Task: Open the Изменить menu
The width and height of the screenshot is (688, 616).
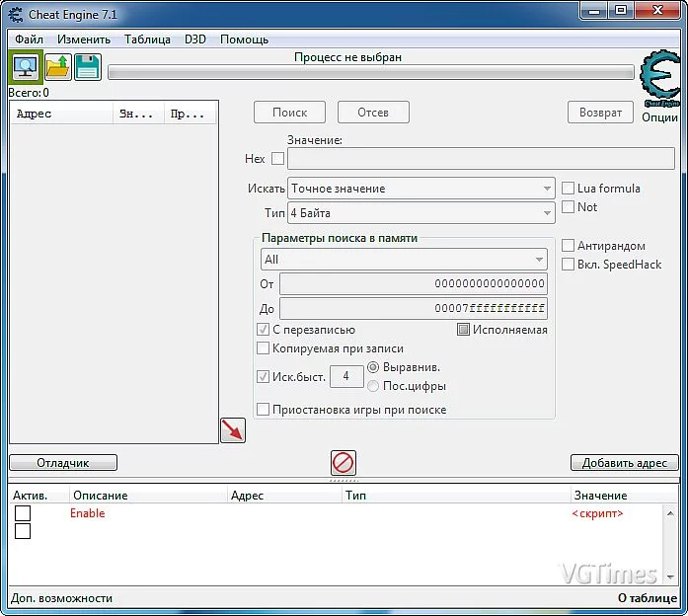Action: coord(84,39)
